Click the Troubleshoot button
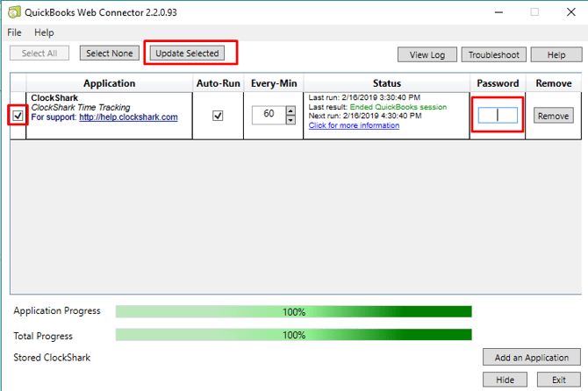 [x=493, y=54]
